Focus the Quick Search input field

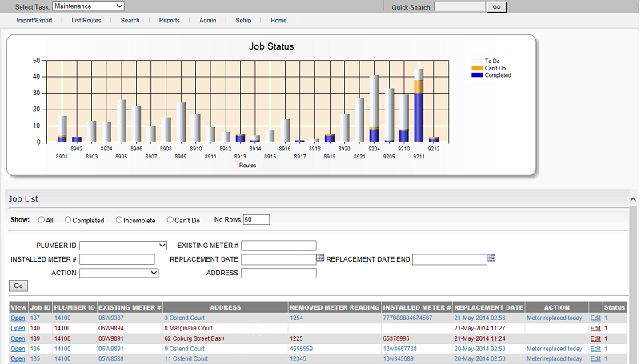(x=459, y=7)
